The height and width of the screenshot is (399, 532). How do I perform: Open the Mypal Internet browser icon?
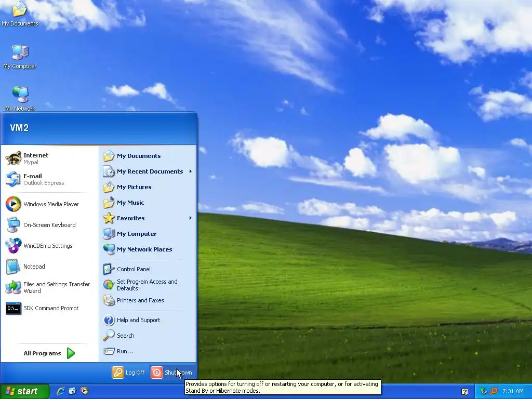(x=13, y=158)
